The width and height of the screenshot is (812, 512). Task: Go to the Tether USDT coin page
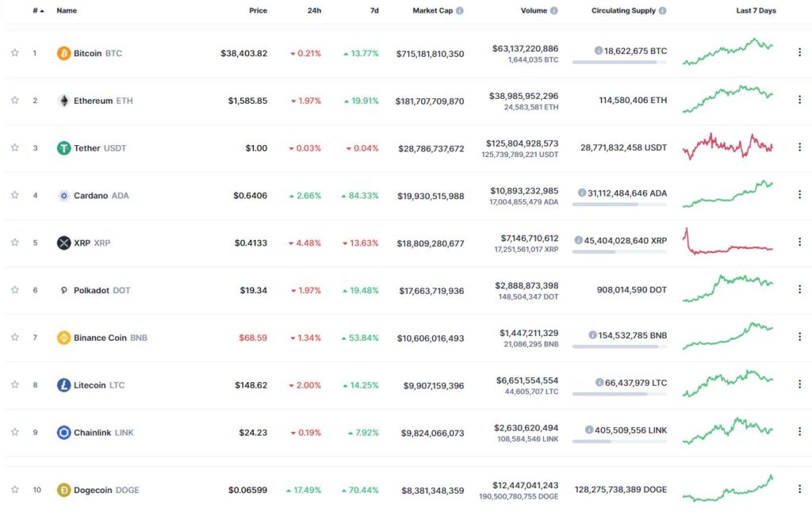click(100, 148)
